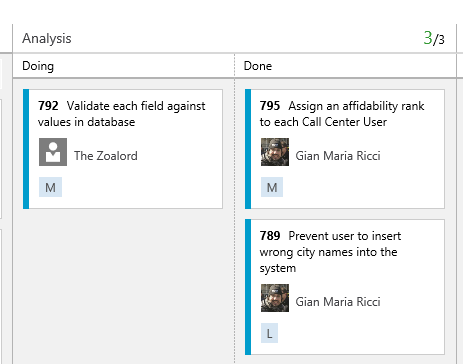463x364 pixels.
Task: Click Gian Maria Ricci avatar on card 795
Action: 275,152
